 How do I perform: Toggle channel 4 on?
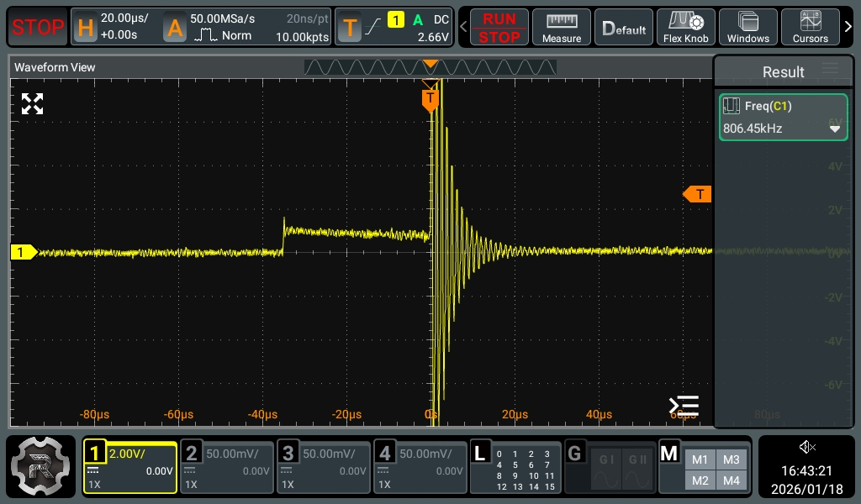click(420, 467)
